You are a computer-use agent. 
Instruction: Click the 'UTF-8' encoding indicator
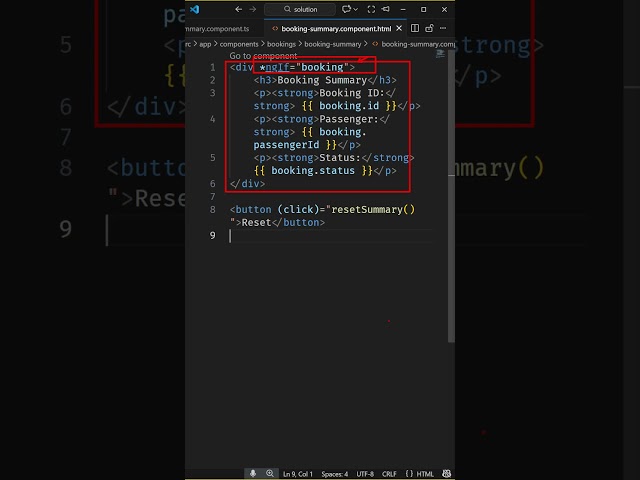click(365, 474)
